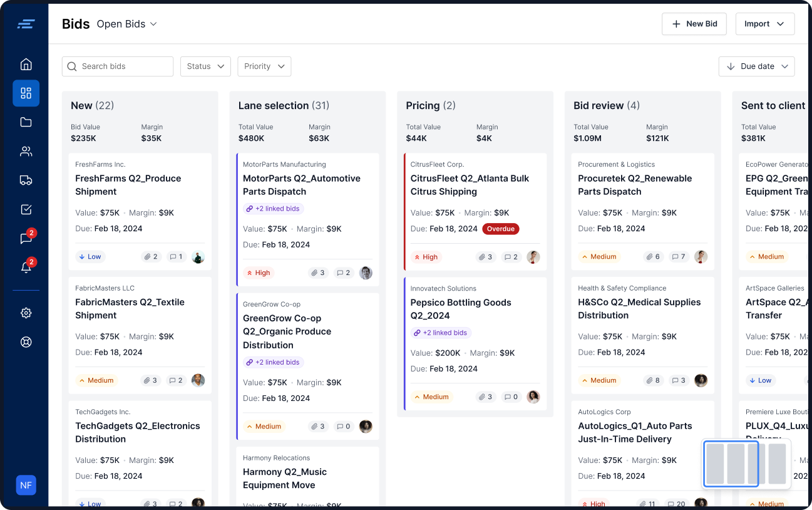This screenshot has width=812, height=510.
Task: Open H&SCo Q2_Medical Supplies Distribution title
Action: (x=639, y=309)
